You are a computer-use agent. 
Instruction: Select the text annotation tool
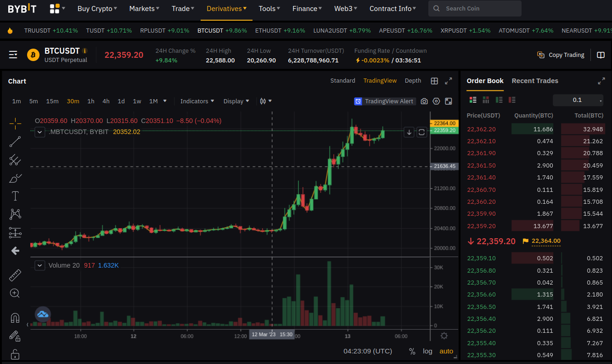tap(15, 196)
